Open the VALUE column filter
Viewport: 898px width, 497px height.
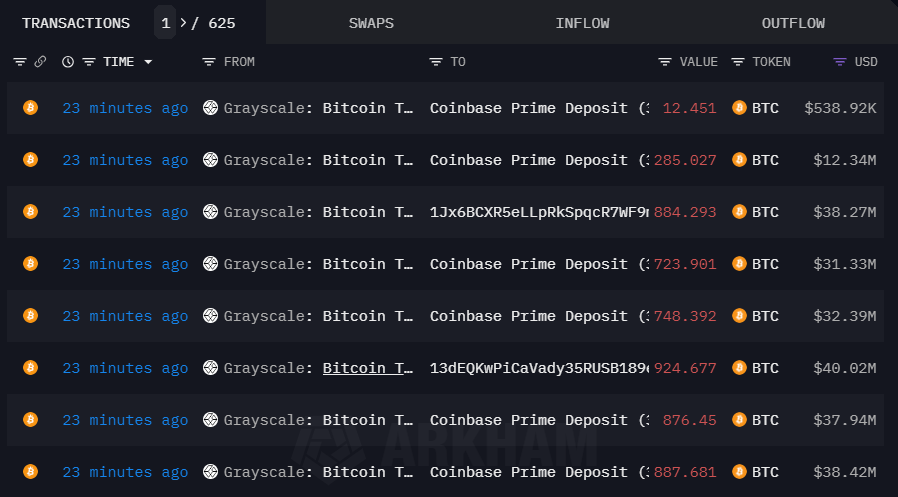pos(665,62)
